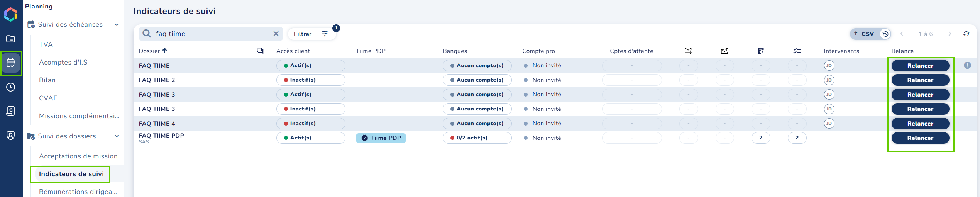Click the Tiime PDP column header

[x=371, y=51]
